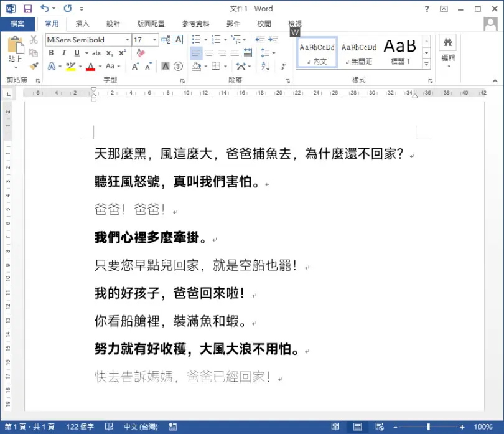Expand the numbering list dropdown

[x=225, y=40]
